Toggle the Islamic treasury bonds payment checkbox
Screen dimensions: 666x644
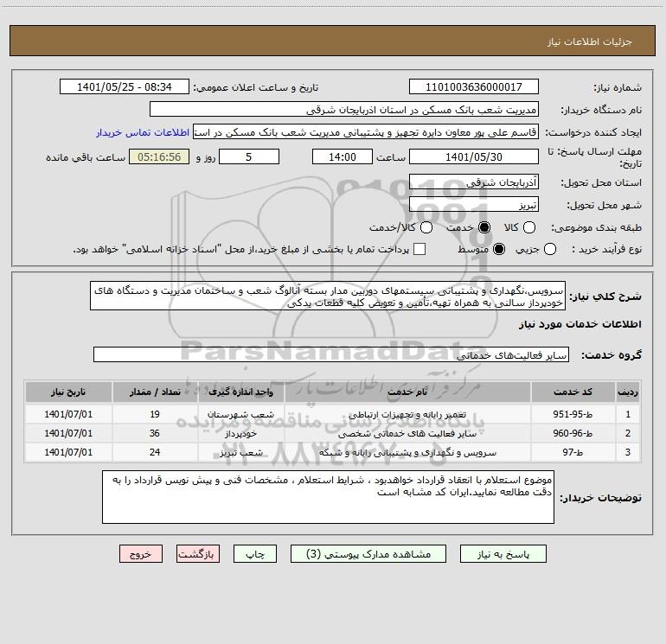419,249
